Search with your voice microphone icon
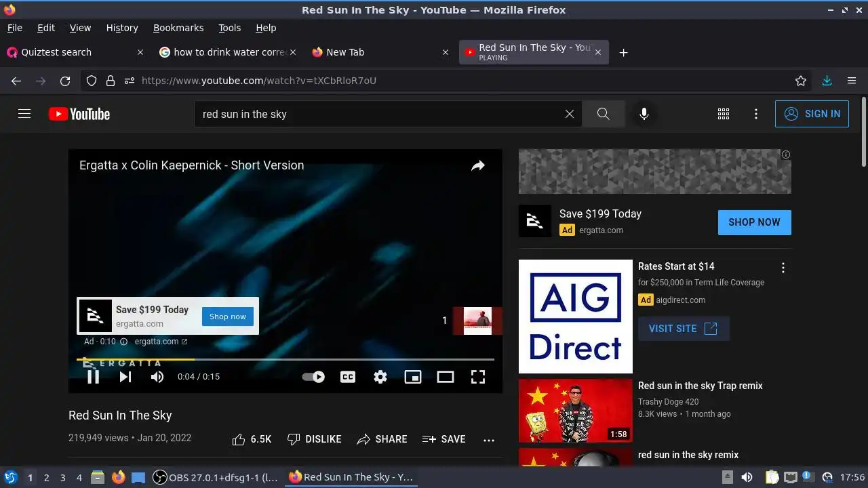This screenshot has height=488, width=868. pos(644,114)
